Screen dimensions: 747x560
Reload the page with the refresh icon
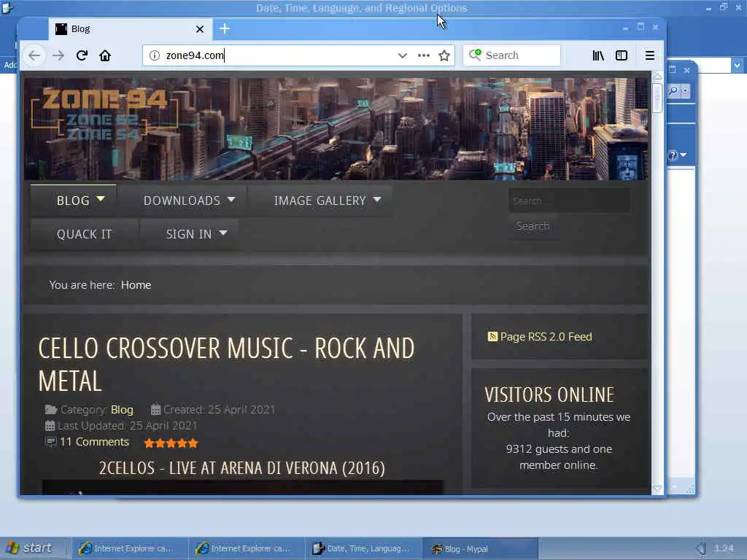[82, 55]
